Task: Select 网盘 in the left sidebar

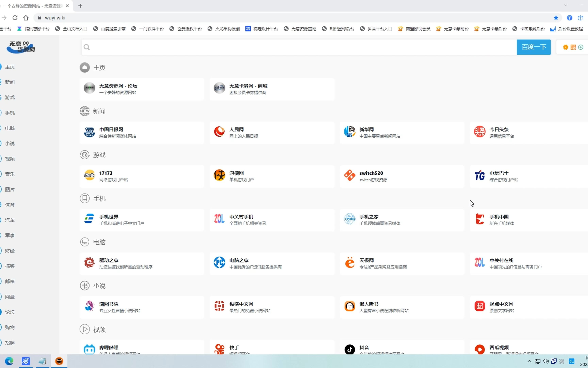Action: point(10,297)
